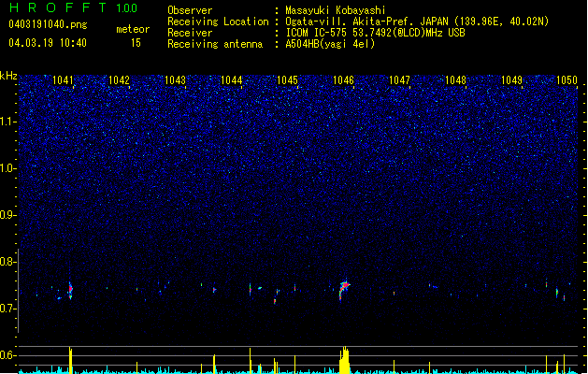588x374 pixels.
Task: Click the meteor echo near 1041
Action: 70,291
